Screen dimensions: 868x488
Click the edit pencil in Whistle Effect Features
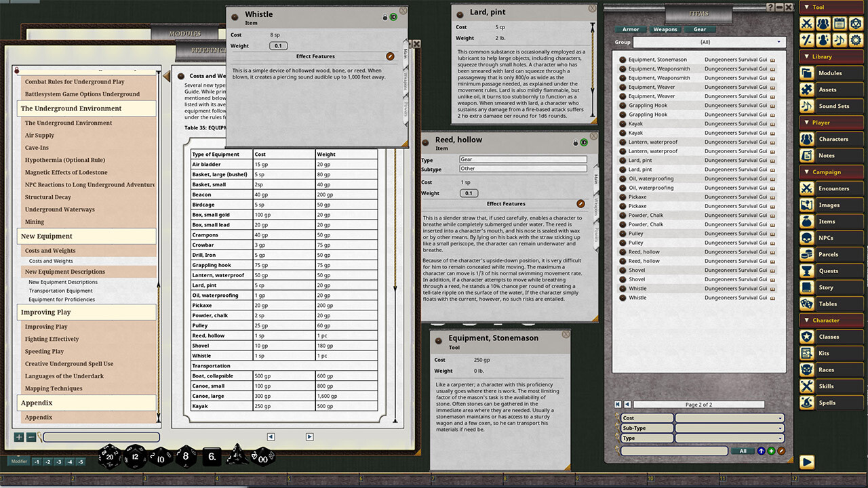pyautogui.click(x=390, y=56)
